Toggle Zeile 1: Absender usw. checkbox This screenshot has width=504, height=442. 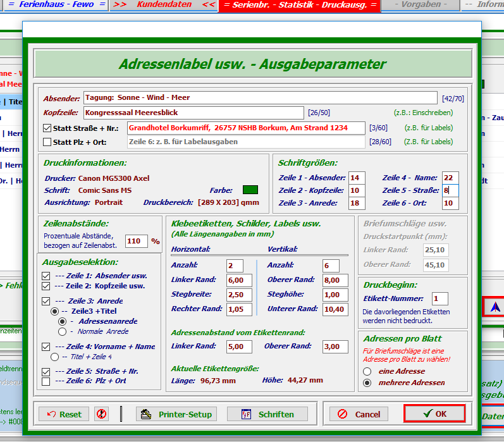(46, 276)
